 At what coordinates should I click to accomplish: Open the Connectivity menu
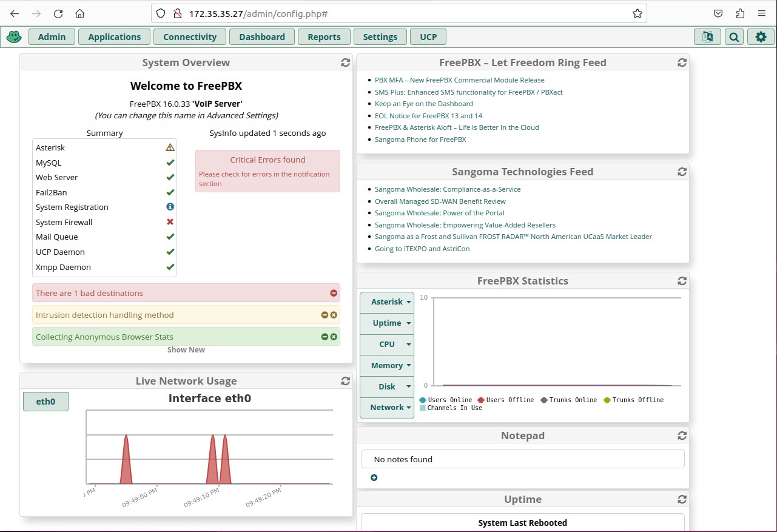pos(190,37)
